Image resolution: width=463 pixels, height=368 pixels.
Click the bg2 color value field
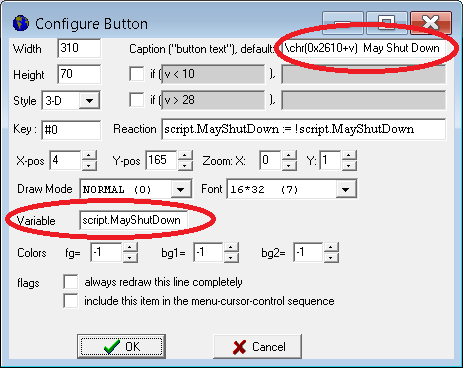click(x=308, y=252)
